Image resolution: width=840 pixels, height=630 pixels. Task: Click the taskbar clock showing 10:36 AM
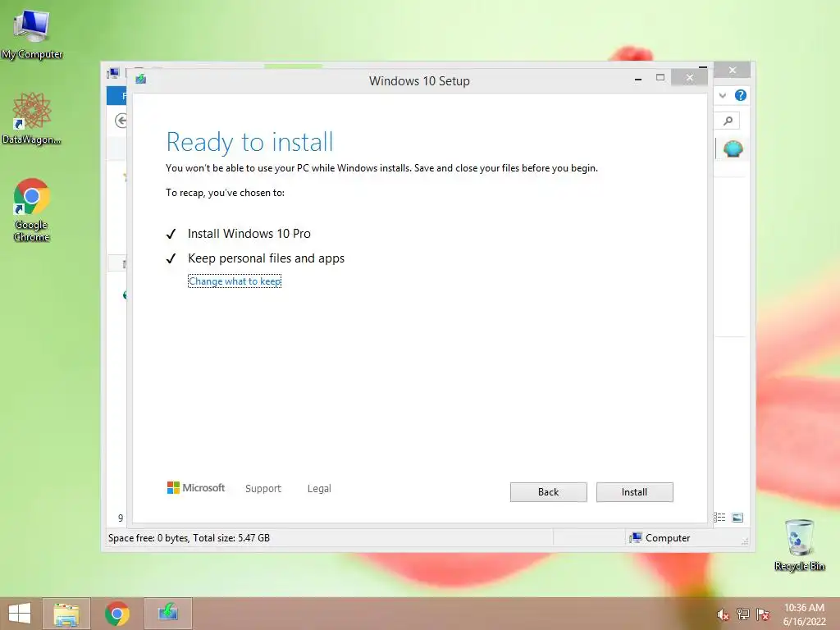[804, 614]
